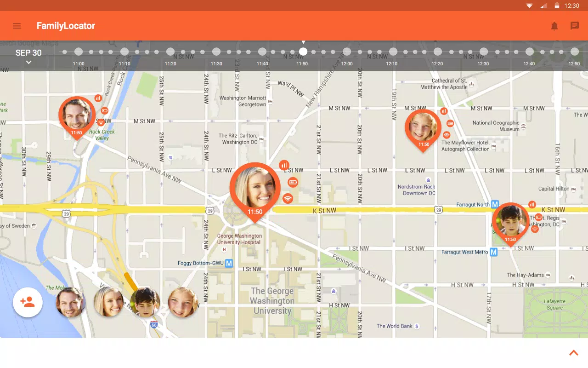This screenshot has height=368, width=588.
Task: Tap the Farragut North metro icon
Action: [495, 204]
